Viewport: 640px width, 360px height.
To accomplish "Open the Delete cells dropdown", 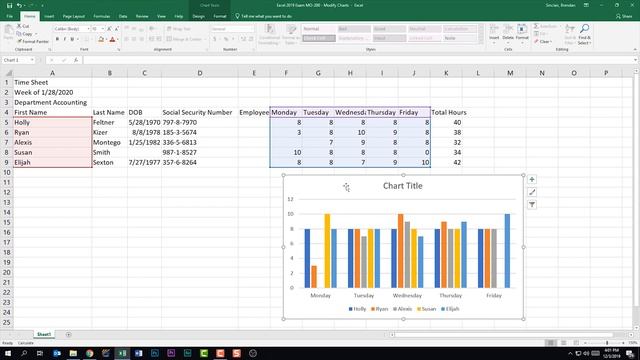I will pos(508,34).
